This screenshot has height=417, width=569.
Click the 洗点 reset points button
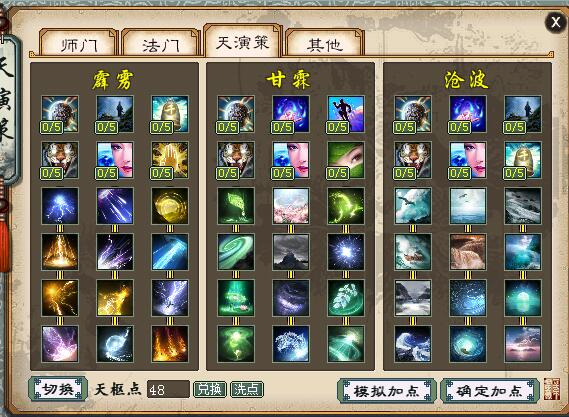(247, 389)
